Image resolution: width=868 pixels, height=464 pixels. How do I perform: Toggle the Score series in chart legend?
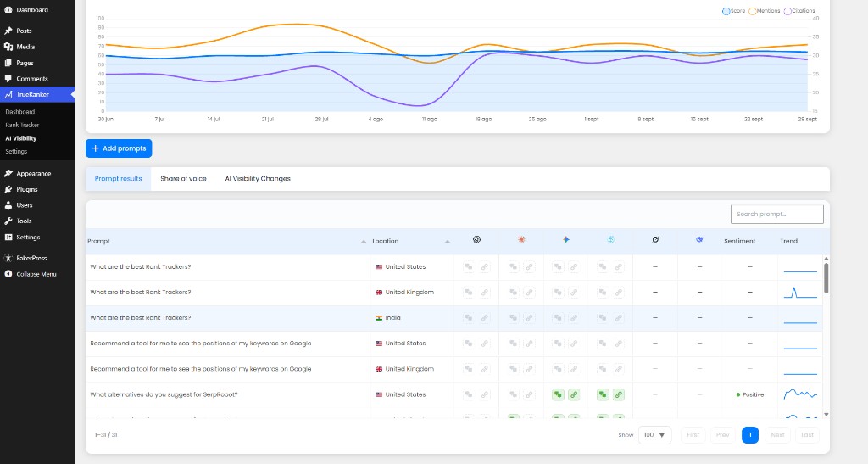733,11
